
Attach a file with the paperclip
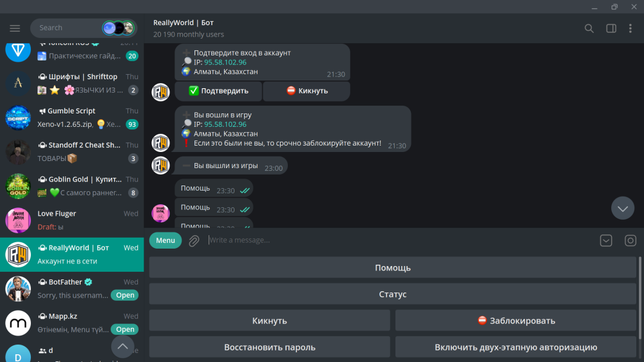coord(194,241)
